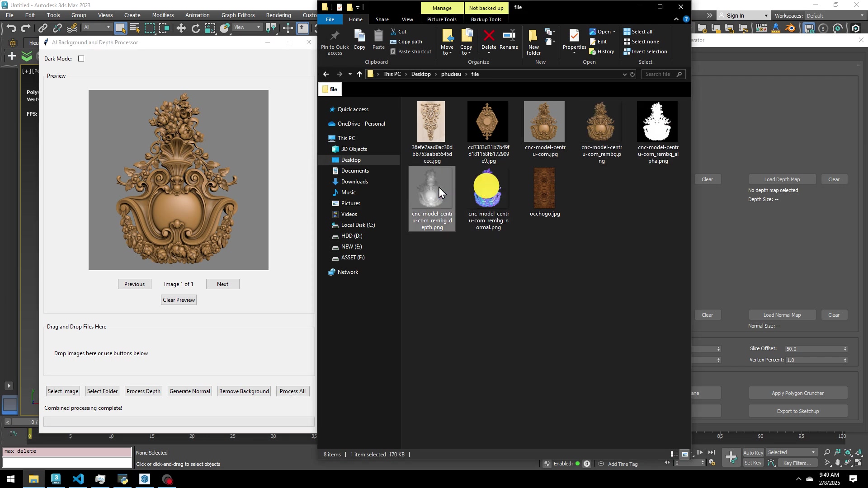The image size is (868, 488).
Task: Activate the Select and Rotate tool
Action: 196,28
